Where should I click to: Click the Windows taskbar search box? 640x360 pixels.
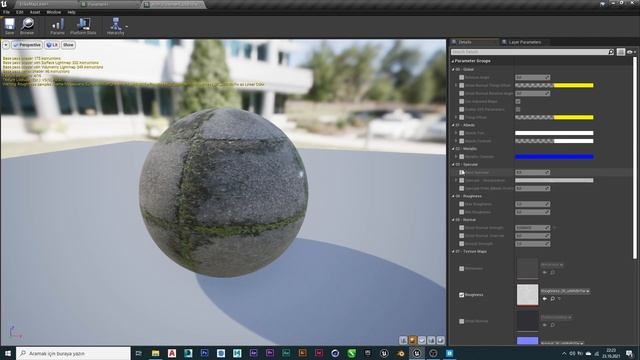click(73, 353)
